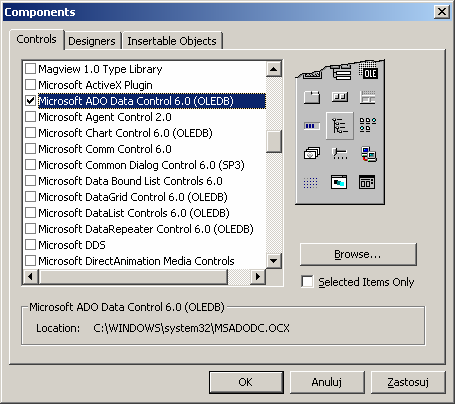Image resolution: width=455 pixels, height=404 pixels.
Task: Click the TabStrip folder-tab icon in the toolbox picture
Action: pos(312,98)
